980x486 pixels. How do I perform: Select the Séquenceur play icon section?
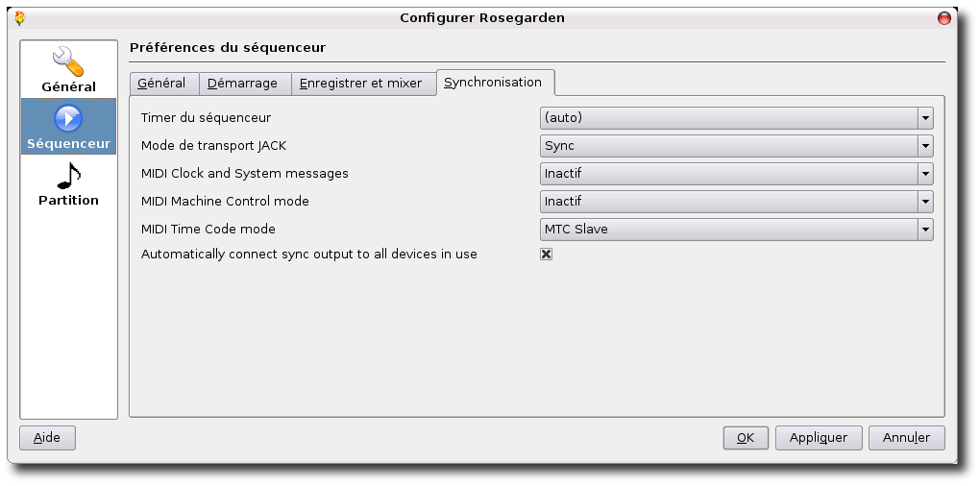coord(69,126)
